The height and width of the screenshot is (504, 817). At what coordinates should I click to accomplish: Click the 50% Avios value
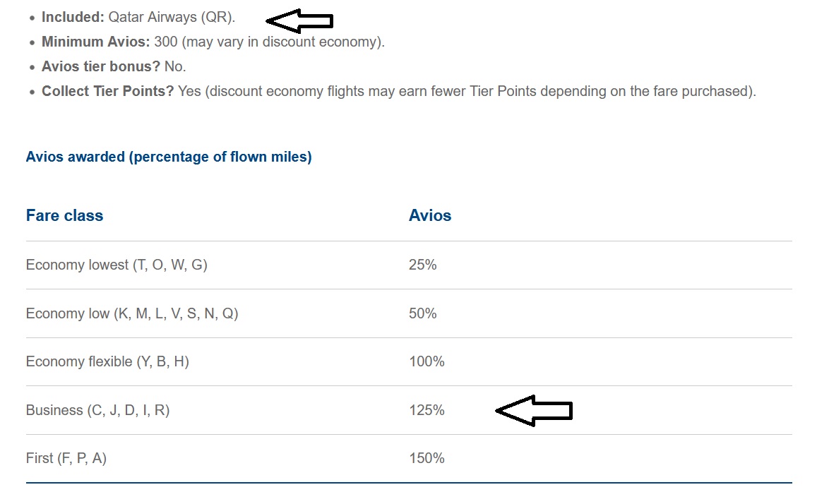pyautogui.click(x=423, y=313)
